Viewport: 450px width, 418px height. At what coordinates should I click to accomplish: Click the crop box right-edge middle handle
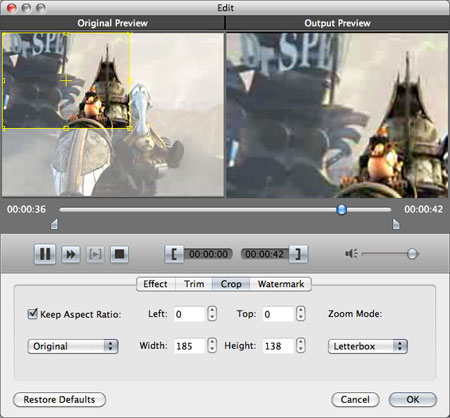tap(130, 81)
